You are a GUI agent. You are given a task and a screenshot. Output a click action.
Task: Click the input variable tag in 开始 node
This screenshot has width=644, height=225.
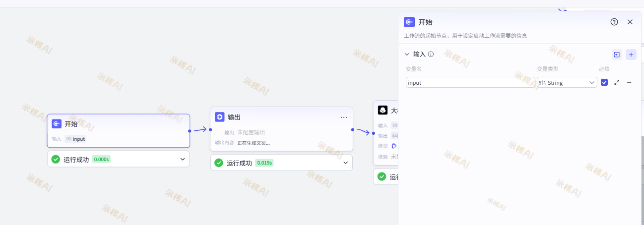(x=75, y=139)
